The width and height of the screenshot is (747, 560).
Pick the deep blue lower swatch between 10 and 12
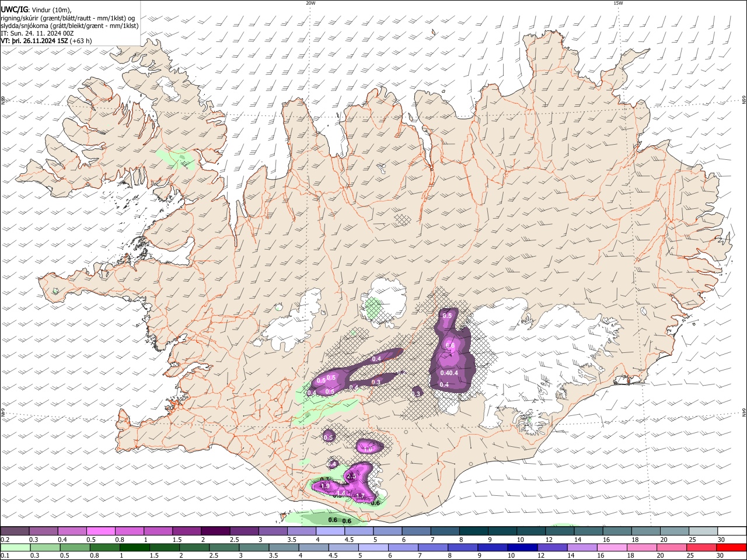(522, 548)
